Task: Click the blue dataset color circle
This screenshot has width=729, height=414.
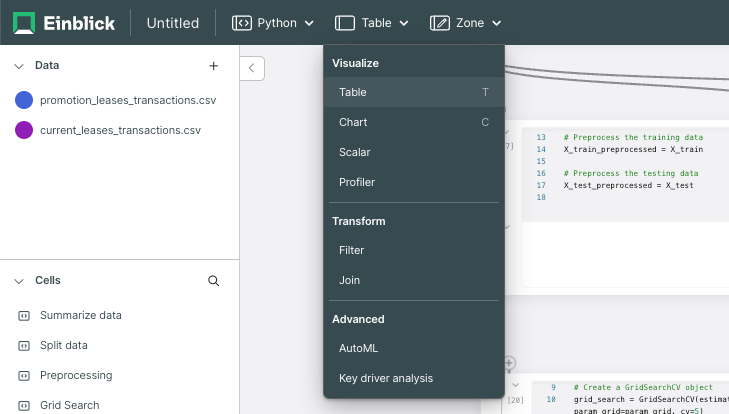Action: [x=24, y=100]
